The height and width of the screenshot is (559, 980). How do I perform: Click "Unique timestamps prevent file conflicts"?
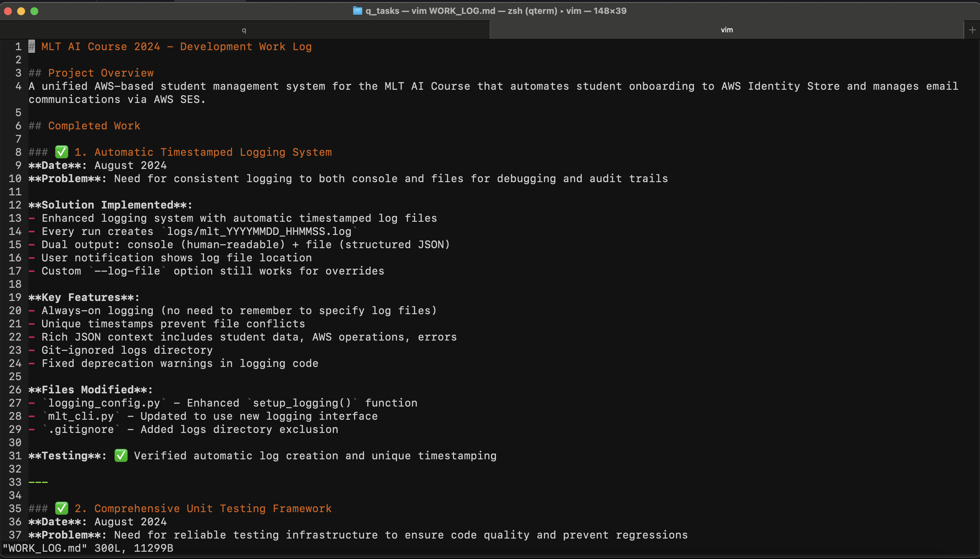(173, 324)
